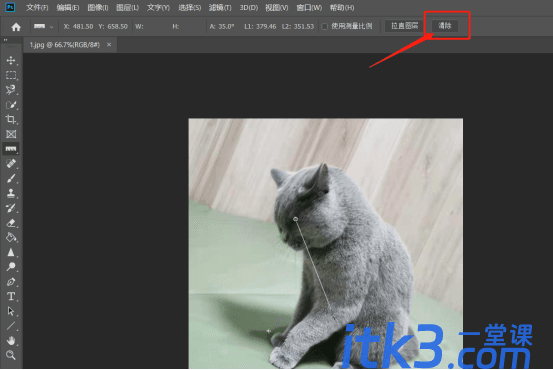
Task: Open the 选择(S) menu
Action: coord(189,7)
